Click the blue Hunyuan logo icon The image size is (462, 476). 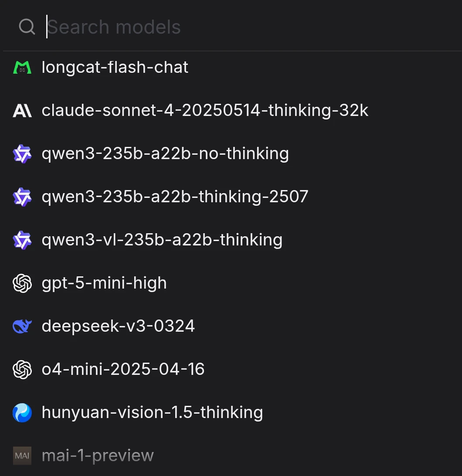22,413
